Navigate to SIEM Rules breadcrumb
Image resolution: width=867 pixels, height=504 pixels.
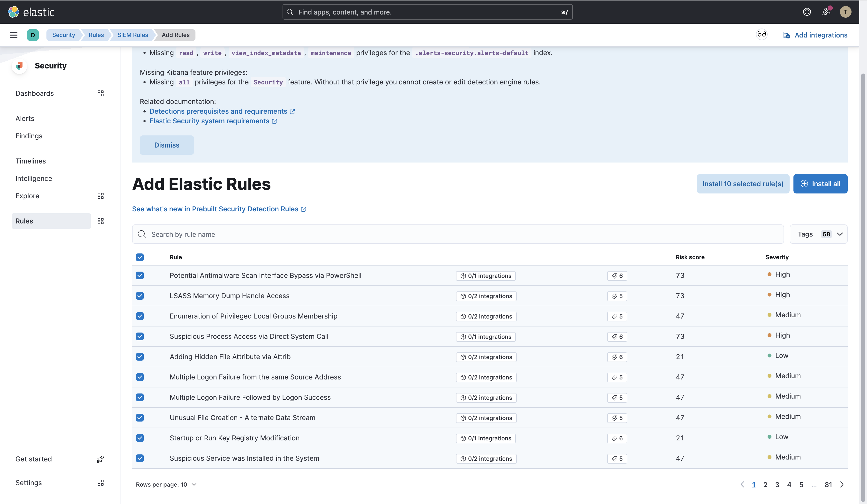coord(133,35)
